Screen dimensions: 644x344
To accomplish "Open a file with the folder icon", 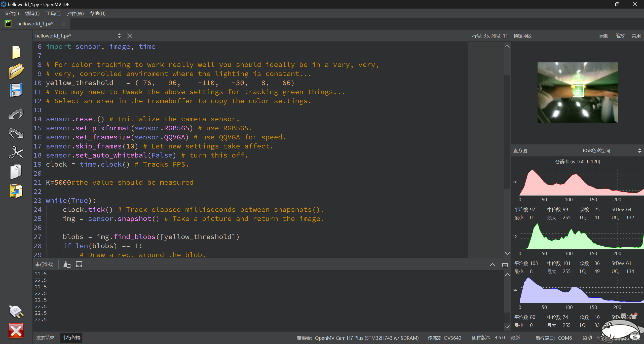I will 16,71.
